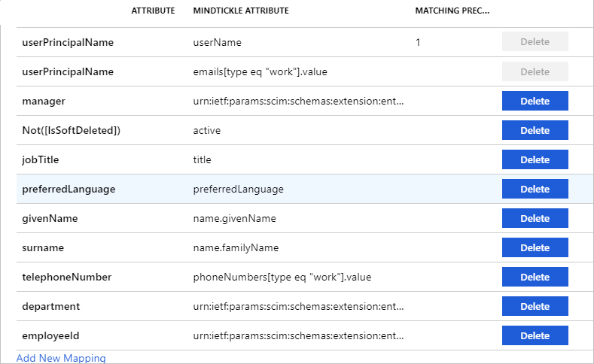The height and width of the screenshot is (364, 594).
Task: Open the preferredLanguage attribute name
Action: pos(69,189)
